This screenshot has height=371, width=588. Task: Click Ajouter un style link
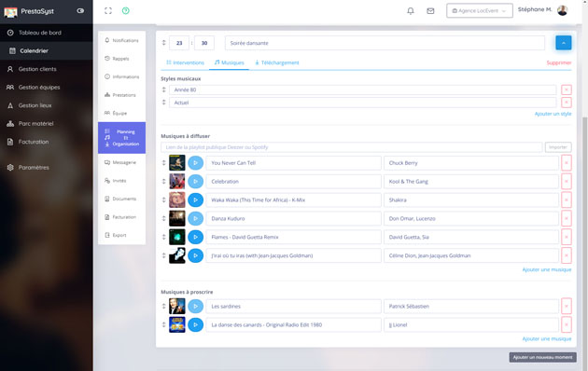(553, 114)
